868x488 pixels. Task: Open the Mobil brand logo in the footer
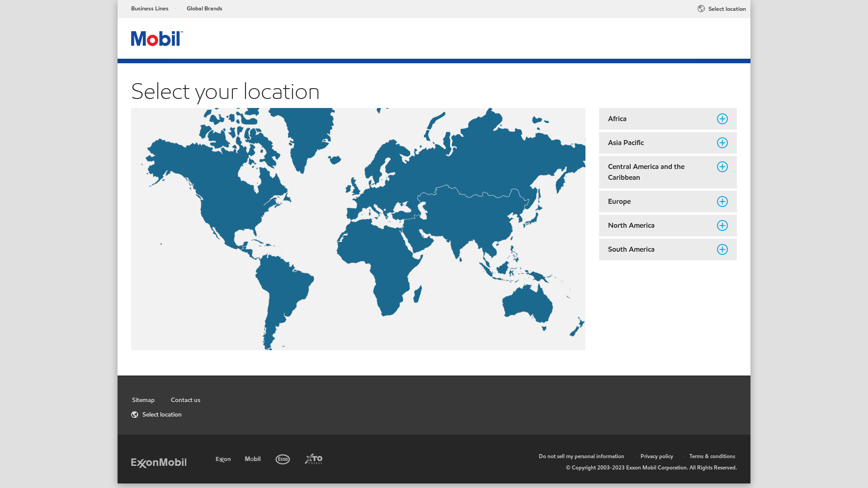[253, 459]
